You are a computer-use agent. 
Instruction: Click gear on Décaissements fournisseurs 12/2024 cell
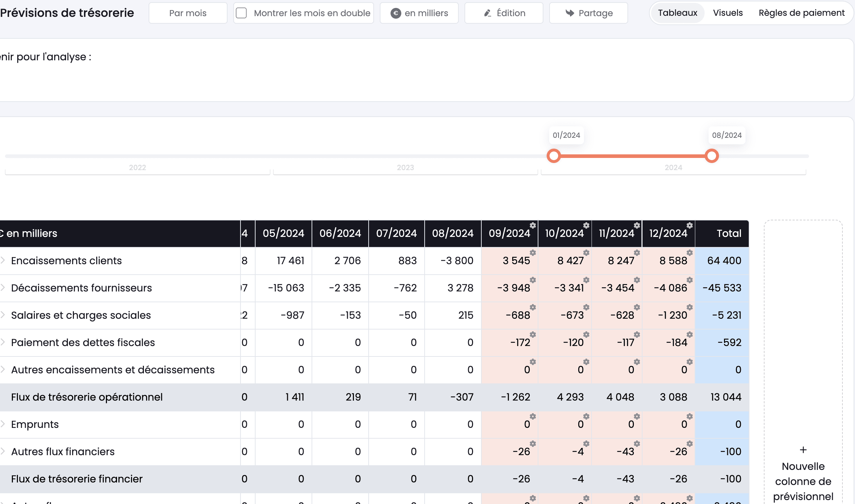coord(690,280)
